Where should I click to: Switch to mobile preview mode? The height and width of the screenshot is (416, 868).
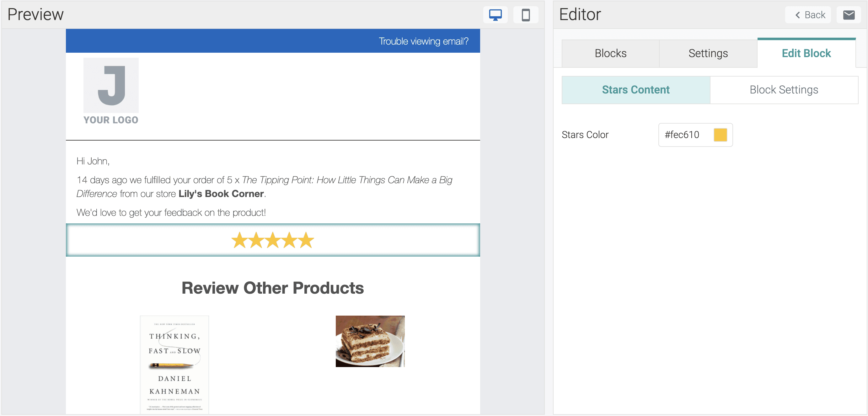tap(525, 15)
